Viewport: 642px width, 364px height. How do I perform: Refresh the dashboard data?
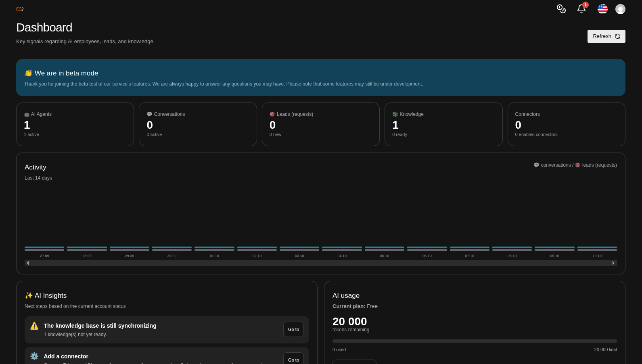(606, 36)
